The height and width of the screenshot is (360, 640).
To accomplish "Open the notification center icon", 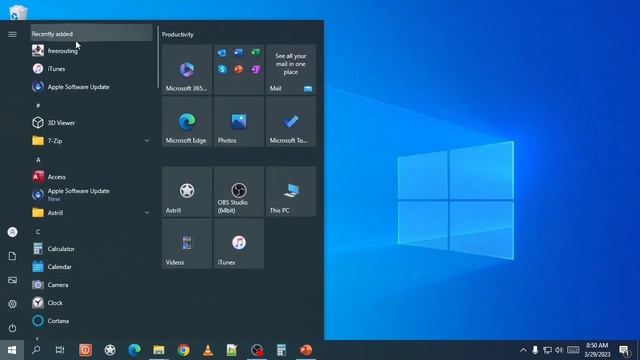I will [624, 350].
